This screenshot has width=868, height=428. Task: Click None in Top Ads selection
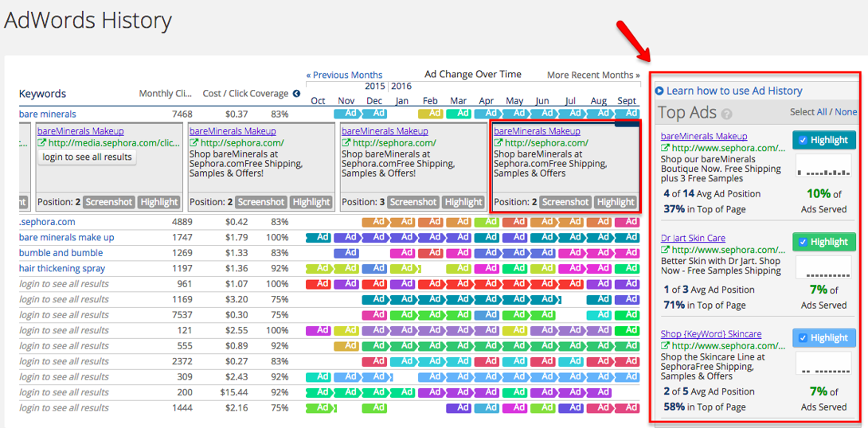tap(846, 111)
